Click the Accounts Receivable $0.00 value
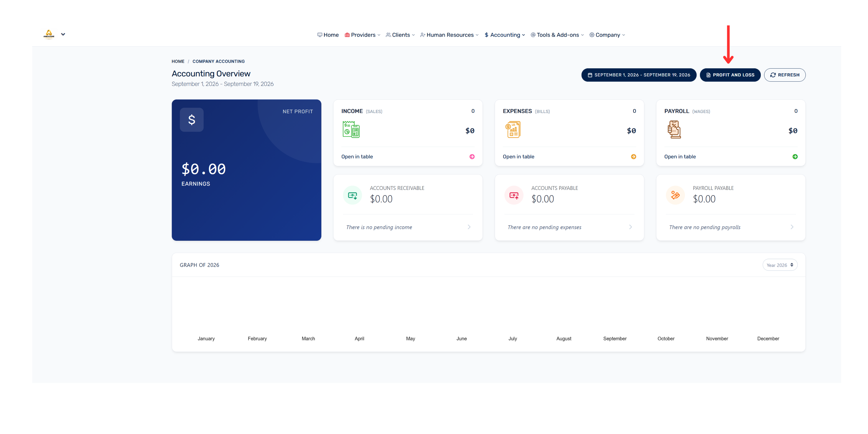 (x=381, y=199)
